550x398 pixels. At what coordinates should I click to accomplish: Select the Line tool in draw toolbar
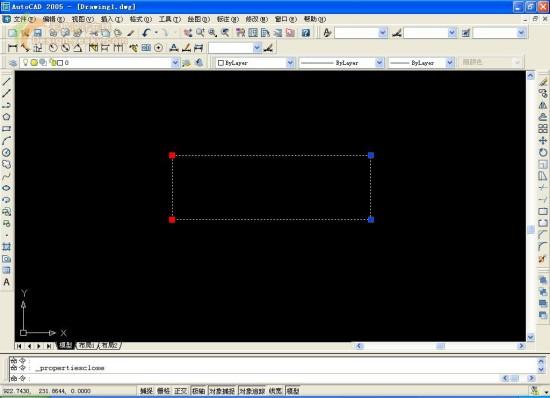pos(6,82)
